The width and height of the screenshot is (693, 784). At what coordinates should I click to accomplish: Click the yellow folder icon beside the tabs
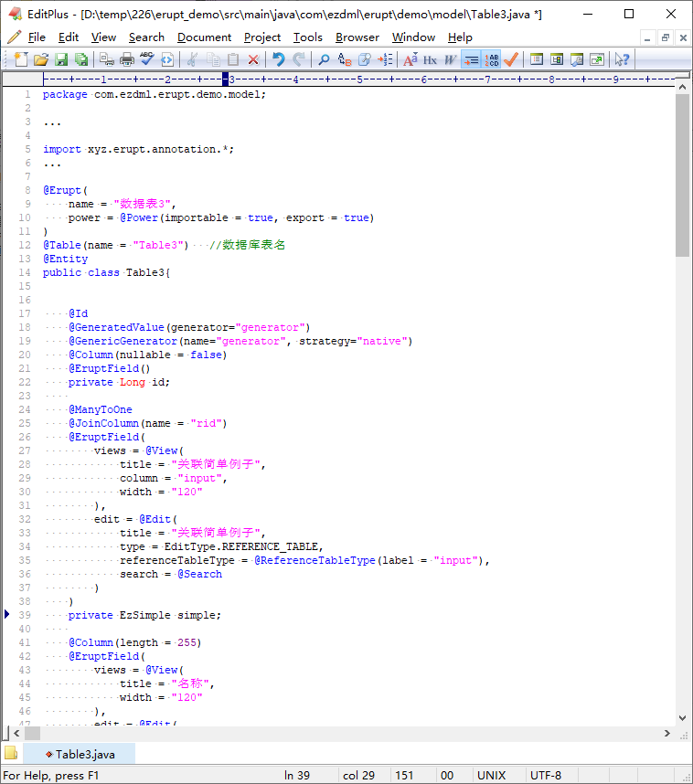11,753
